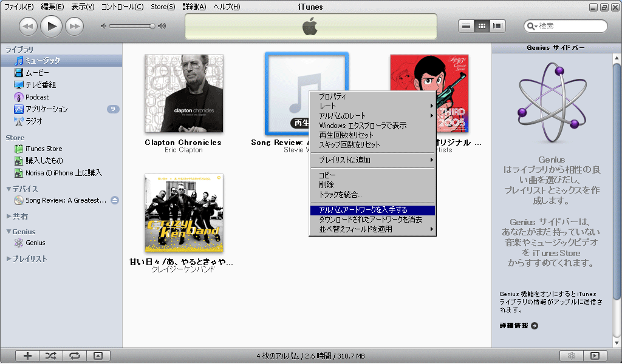Select 購入したもの under Store

click(61, 161)
